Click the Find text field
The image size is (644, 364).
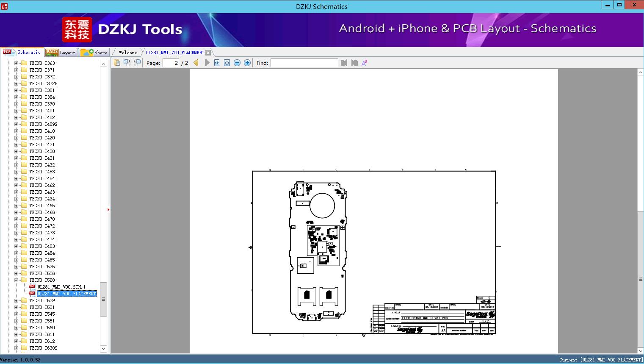[304, 63]
